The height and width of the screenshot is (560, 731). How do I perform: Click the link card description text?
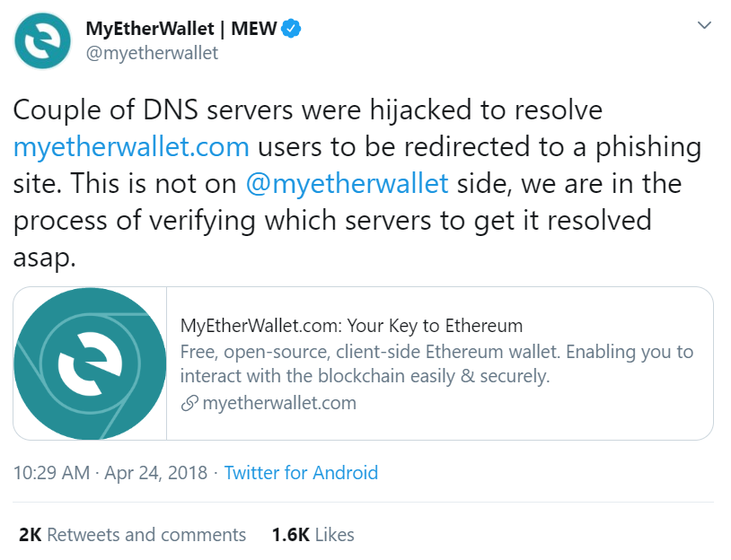(x=436, y=363)
